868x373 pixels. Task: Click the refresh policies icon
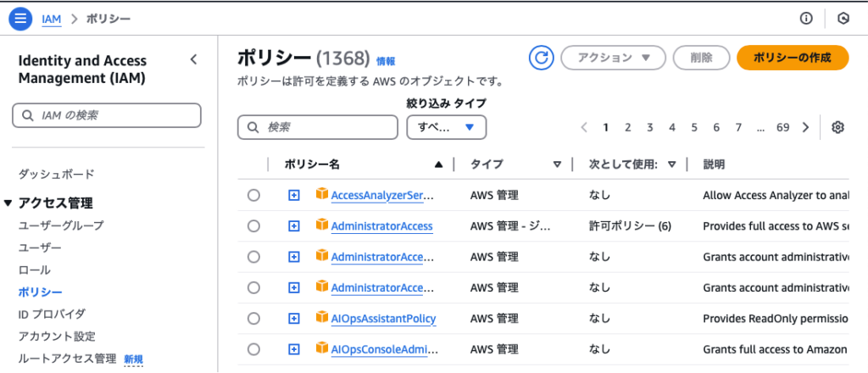click(541, 58)
